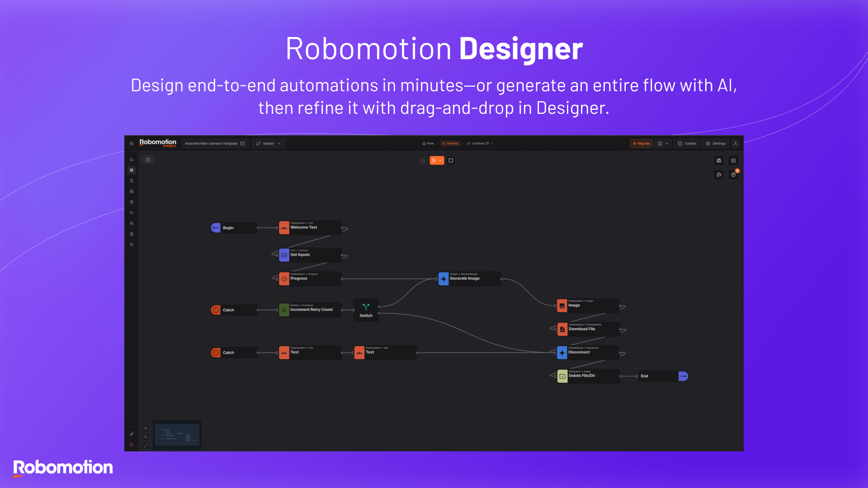Click the stop square next to the run button
868x488 pixels.
click(450, 160)
